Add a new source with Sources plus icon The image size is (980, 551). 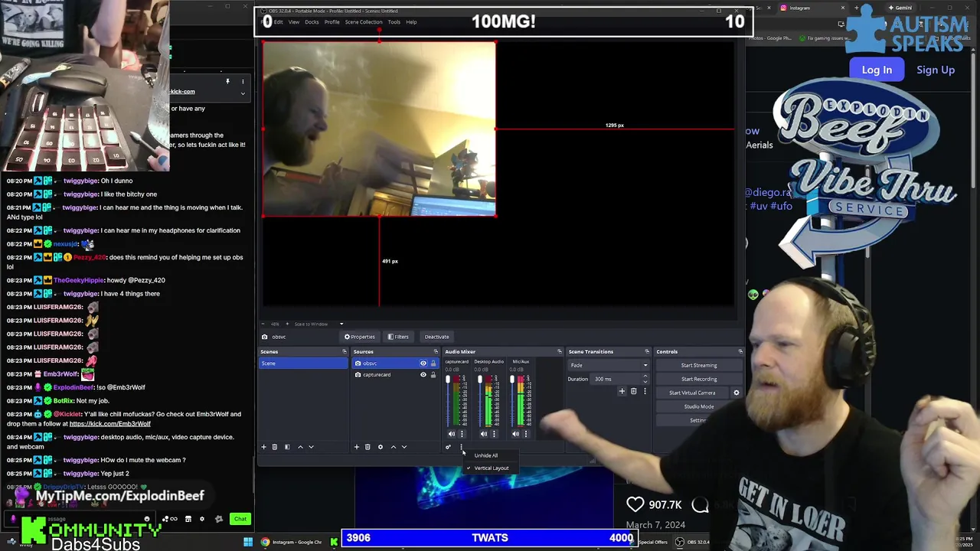pos(357,447)
